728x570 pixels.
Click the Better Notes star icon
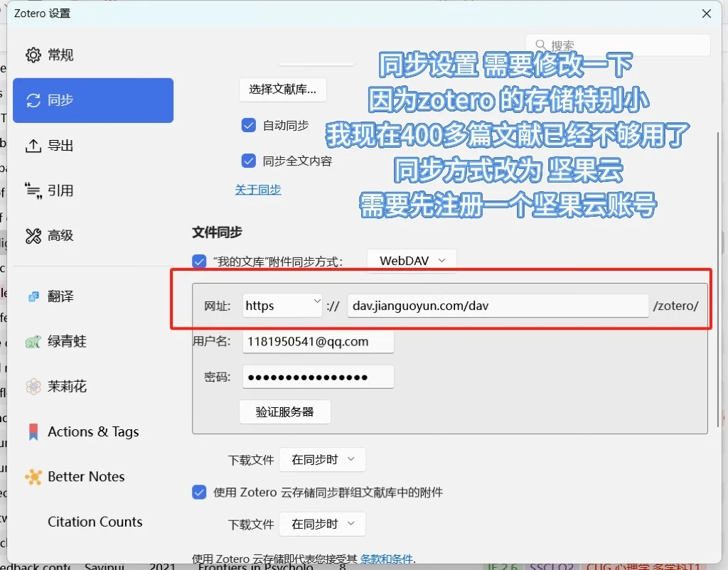click(x=33, y=476)
